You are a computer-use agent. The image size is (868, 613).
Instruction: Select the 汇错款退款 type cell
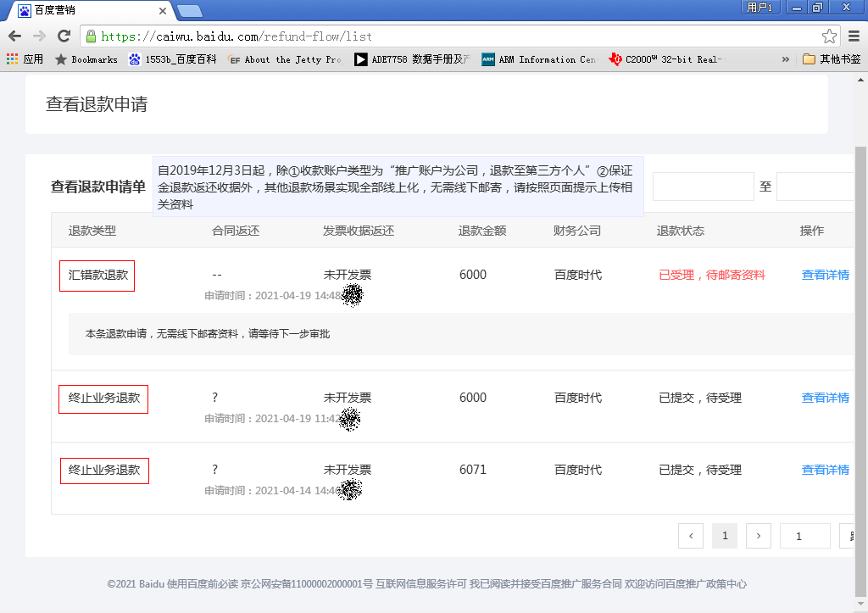pos(98,275)
